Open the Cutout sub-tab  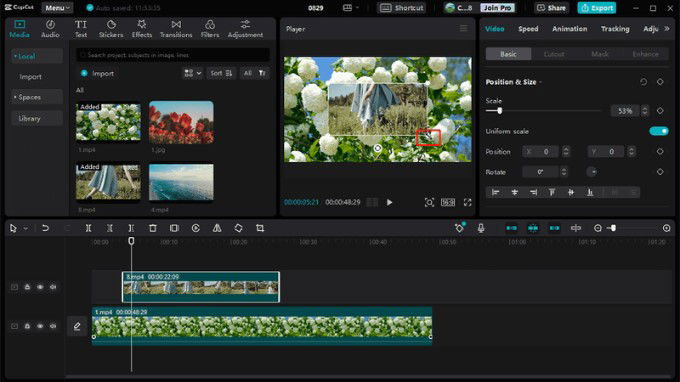click(554, 54)
